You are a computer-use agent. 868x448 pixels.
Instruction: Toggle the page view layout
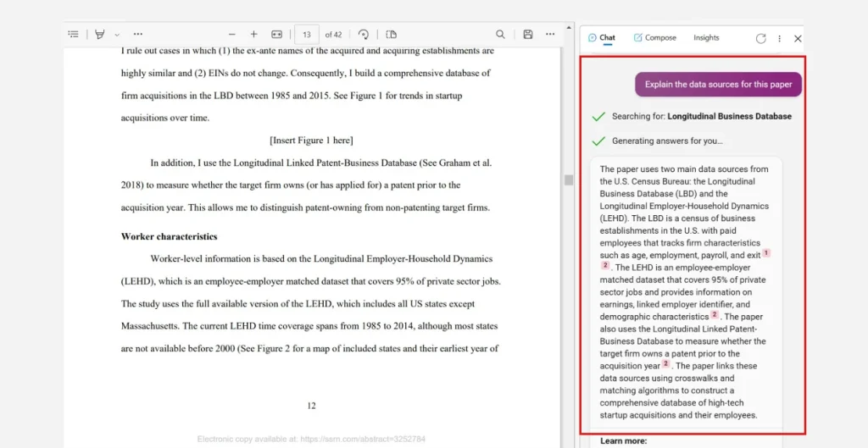pos(392,35)
